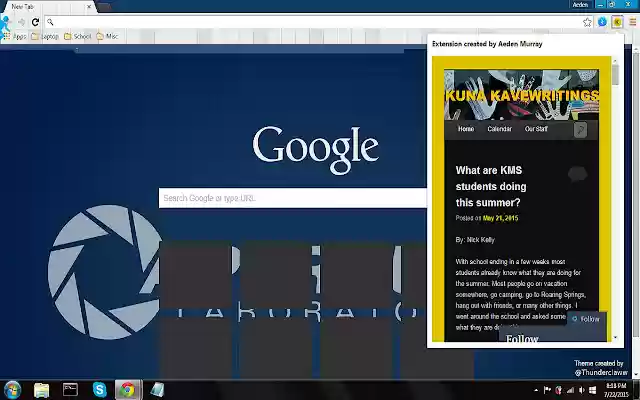Click the comment bubble icon beside the article title
640x400 pixels.
point(577,174)
